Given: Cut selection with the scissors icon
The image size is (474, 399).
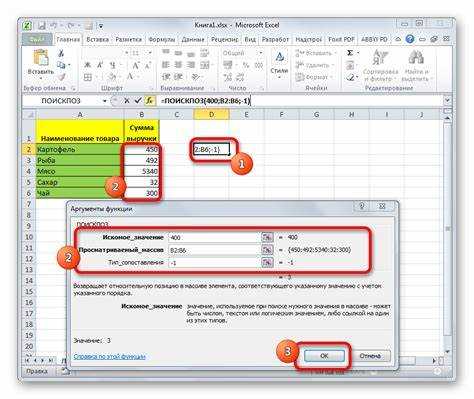Looking at the screenshot, I should click(x=61, y=53).
